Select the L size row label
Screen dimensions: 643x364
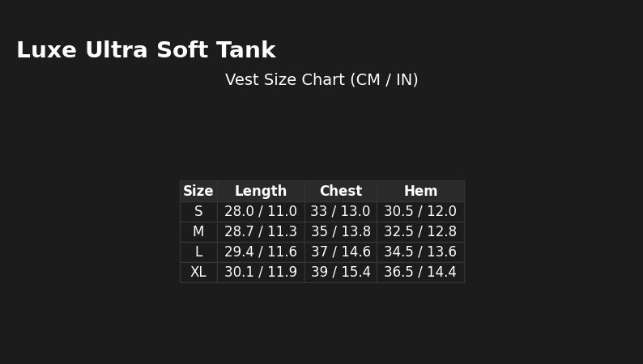(x=198, y=252)
